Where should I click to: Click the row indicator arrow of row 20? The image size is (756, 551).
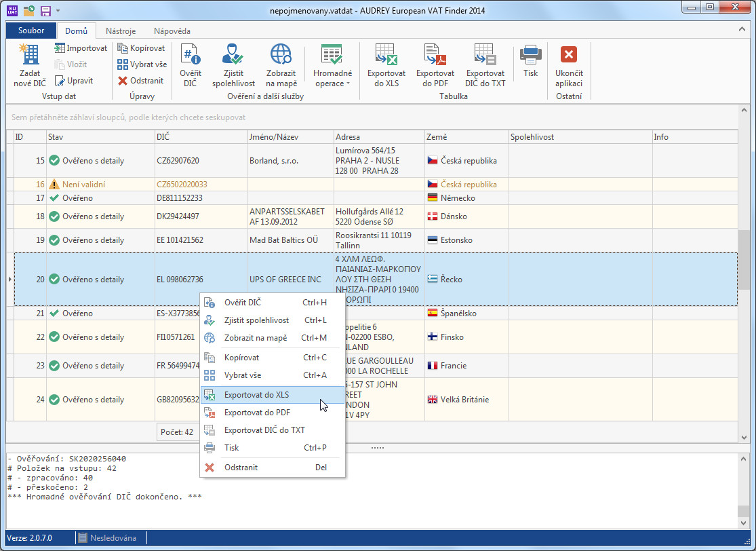[10, 280]
